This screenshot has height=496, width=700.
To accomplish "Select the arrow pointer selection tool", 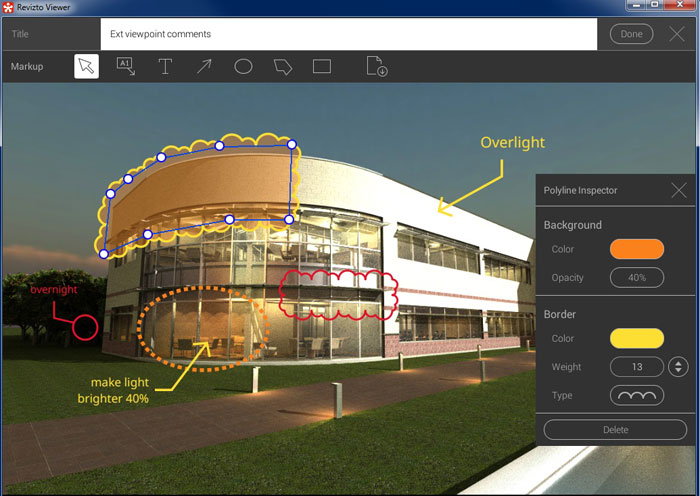I will pyautogui.click(x=86, y=67).
